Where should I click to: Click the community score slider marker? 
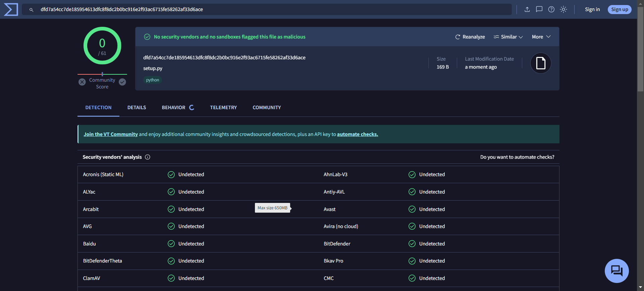click(x=102, y=74)
